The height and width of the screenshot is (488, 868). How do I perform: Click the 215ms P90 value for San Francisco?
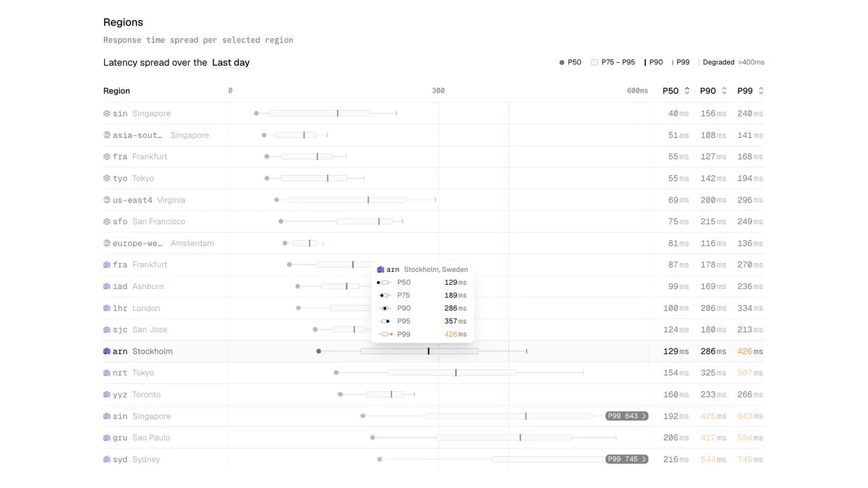713,222
